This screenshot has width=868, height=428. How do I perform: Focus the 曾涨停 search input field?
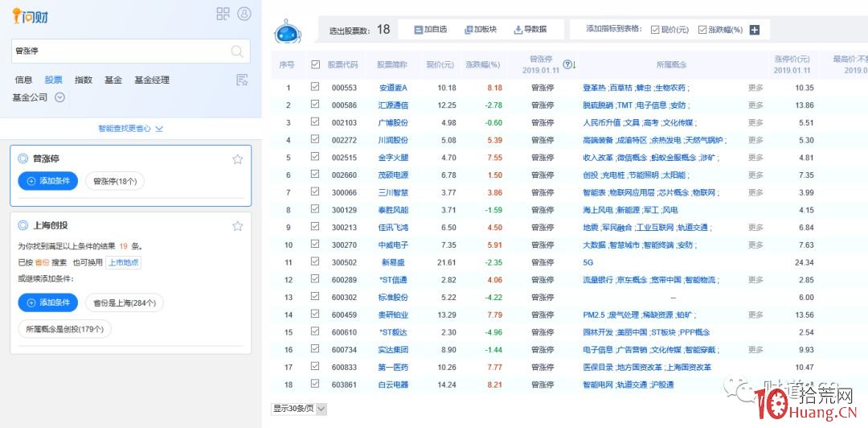click(x=131, y=51)
